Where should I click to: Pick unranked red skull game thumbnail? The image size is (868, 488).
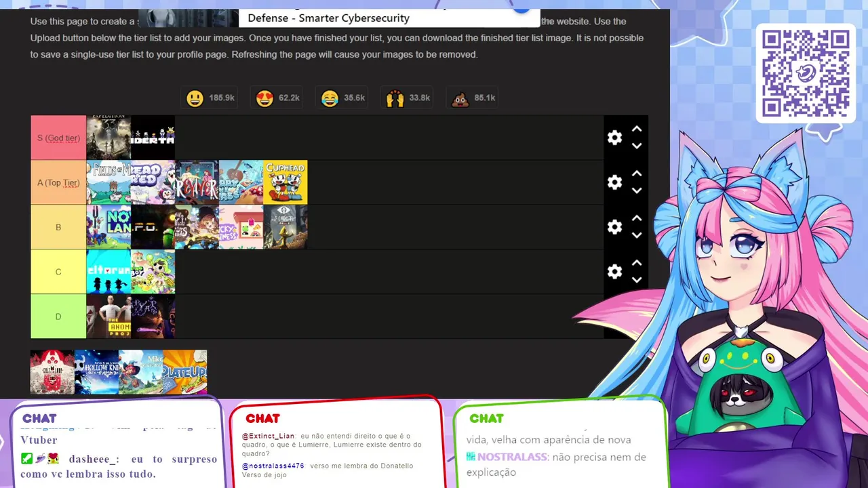(52, 372)
